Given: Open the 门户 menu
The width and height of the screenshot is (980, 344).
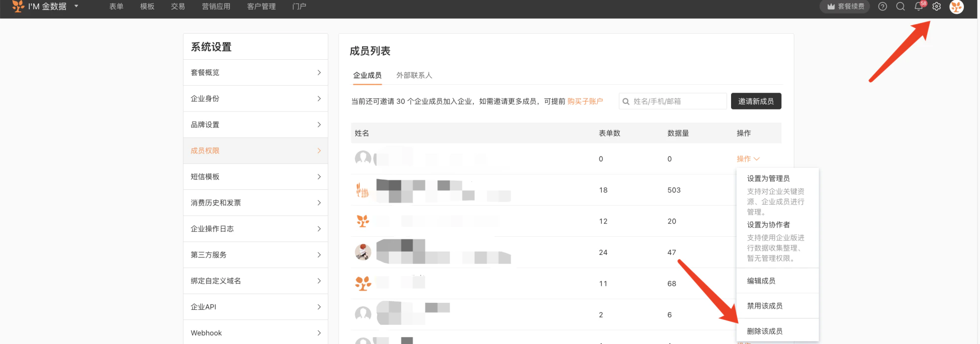Looking at the screenshot, I should 299,6.
